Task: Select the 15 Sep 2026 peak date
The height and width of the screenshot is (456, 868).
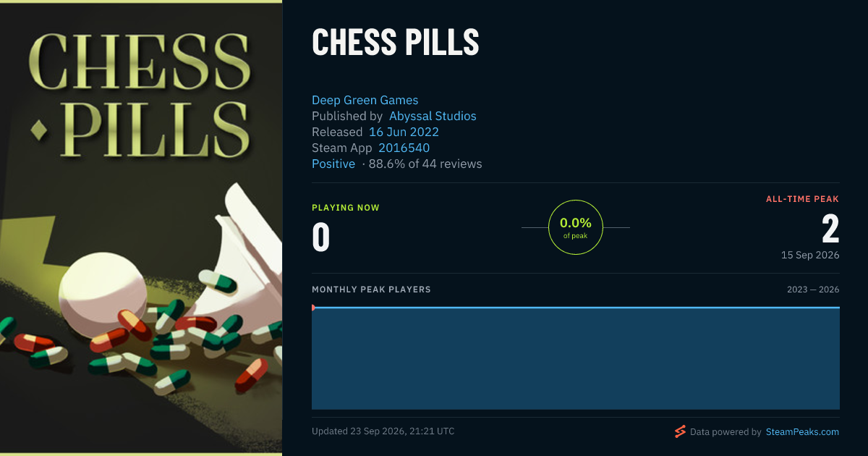Action: 809,255
